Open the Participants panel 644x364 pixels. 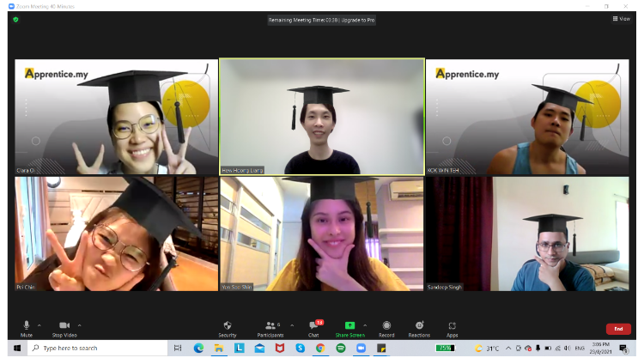pyautogui.click(x=270, y=327)
